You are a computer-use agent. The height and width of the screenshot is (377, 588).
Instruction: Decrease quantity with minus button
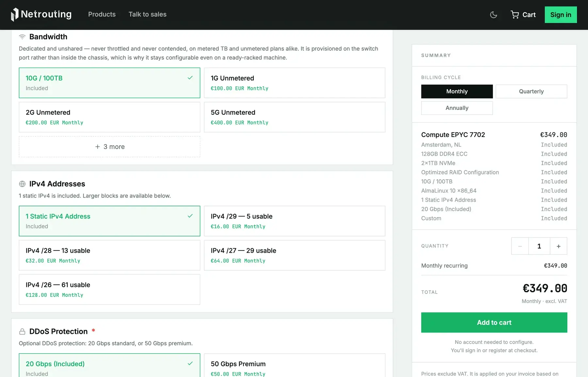tap(520, 246)
